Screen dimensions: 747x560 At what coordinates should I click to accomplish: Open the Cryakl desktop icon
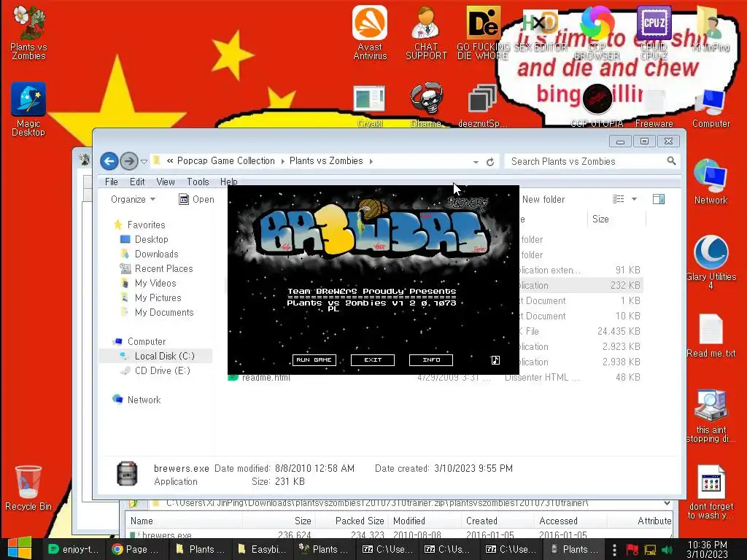(x=370, y=106)
